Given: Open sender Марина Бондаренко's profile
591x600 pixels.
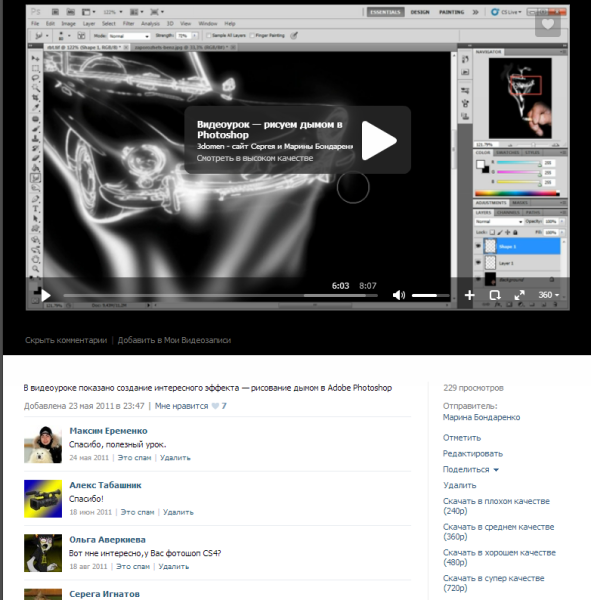Looking at the screenshot, I should click(x=481, y=417).
